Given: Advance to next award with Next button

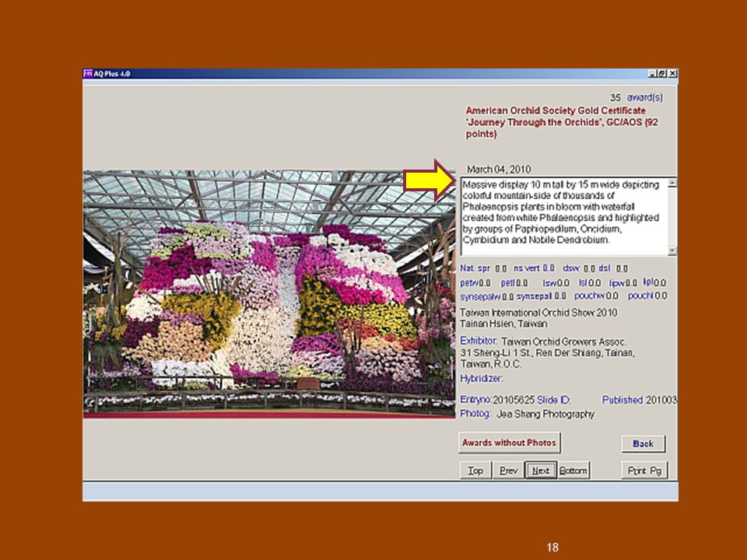Looking at the screenshot, I should click(541, 471).
